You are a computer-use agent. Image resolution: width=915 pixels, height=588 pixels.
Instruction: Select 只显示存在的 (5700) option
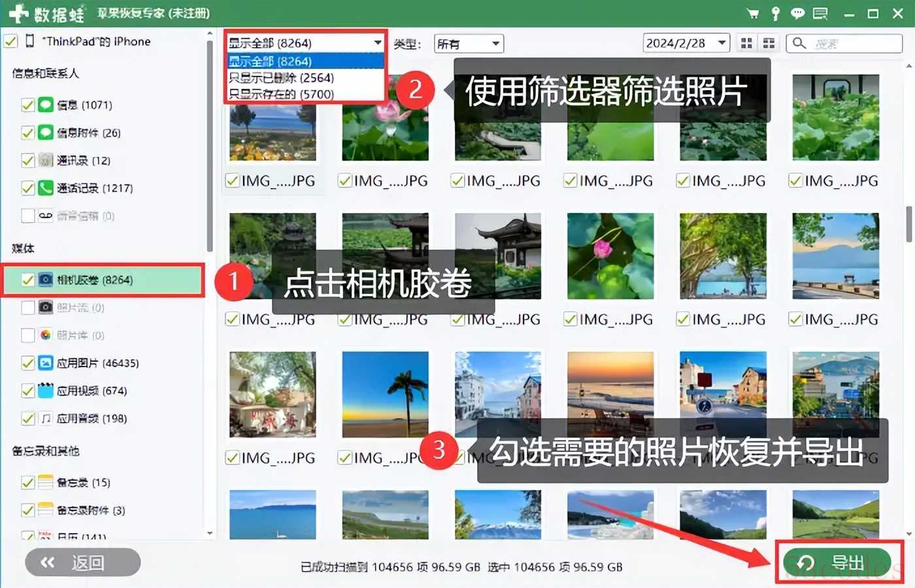(x=305, y=94)
